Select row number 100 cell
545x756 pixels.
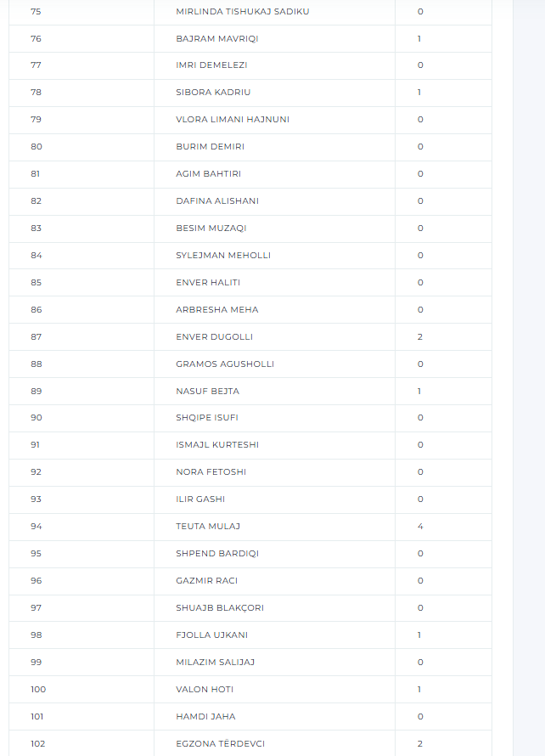pyautogui.click(x=37, y=690)
